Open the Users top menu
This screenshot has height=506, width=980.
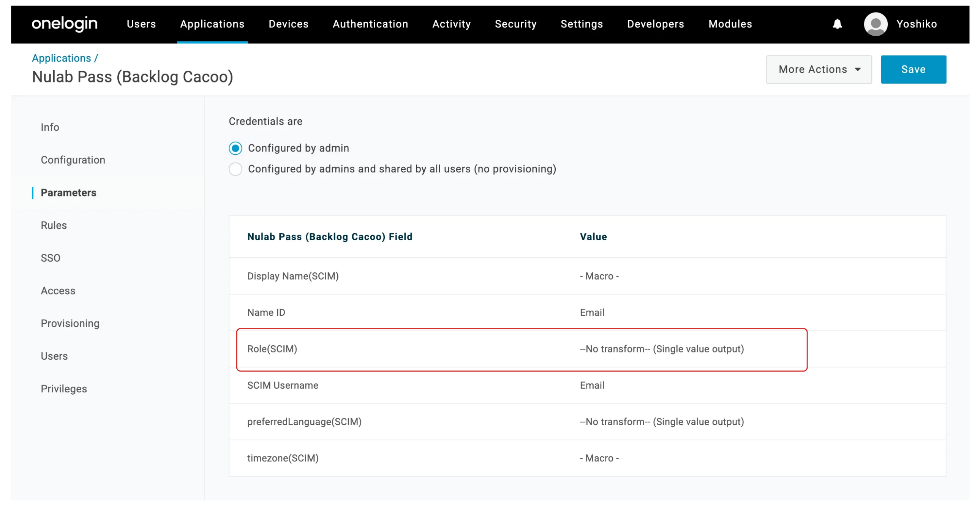141,24
